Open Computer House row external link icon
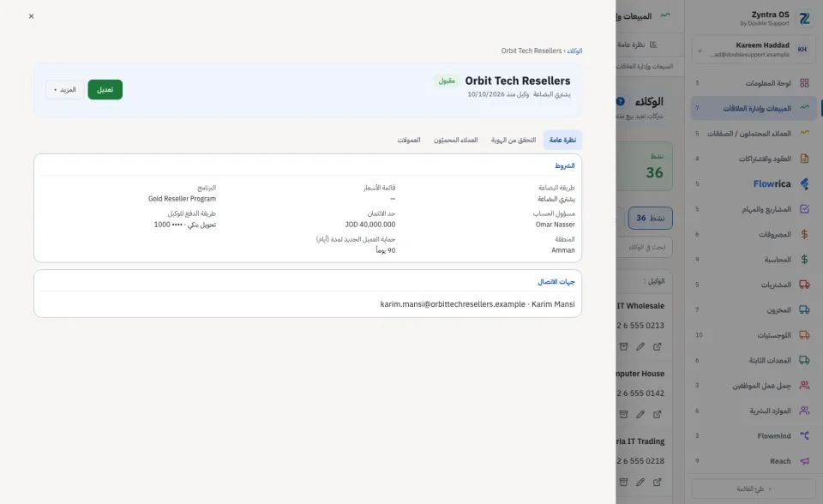823x504 pixels. click(658, 414)
